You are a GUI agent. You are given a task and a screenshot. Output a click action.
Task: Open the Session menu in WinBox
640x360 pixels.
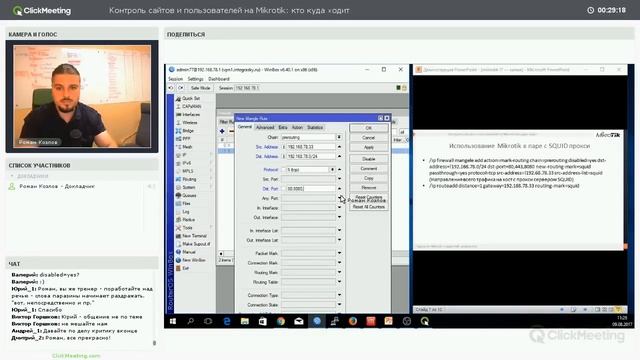tap(176, 79)
